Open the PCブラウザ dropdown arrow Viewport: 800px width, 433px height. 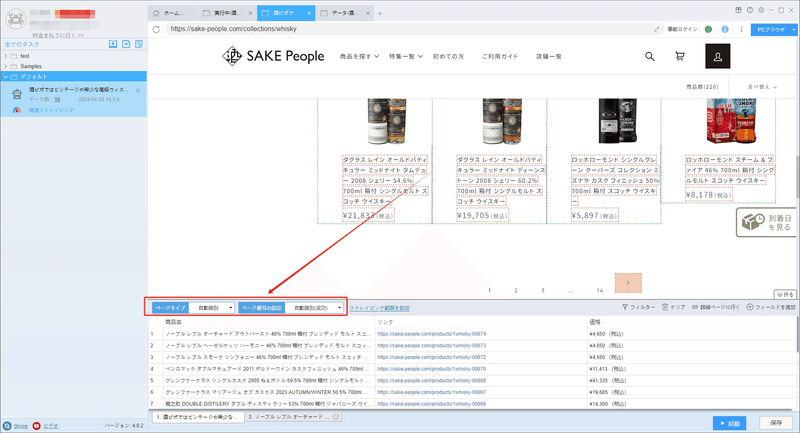[794, 30]
